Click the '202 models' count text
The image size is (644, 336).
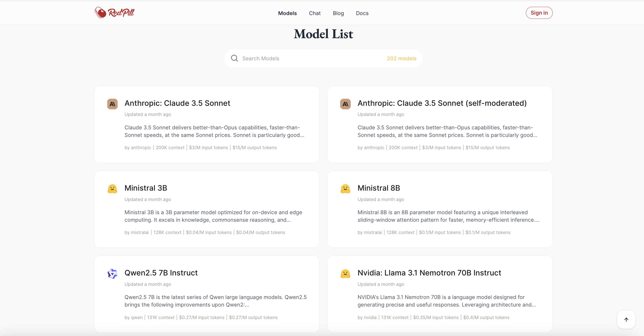coord(401,58)
